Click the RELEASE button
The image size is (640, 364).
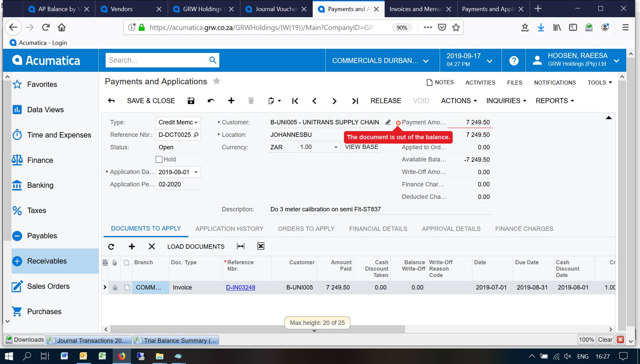coord(386,101)
